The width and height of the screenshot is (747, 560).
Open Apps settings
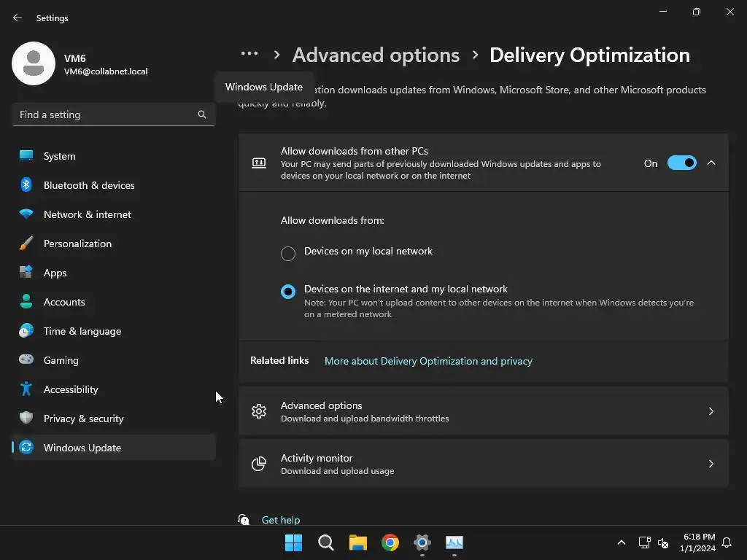[113, 273]
